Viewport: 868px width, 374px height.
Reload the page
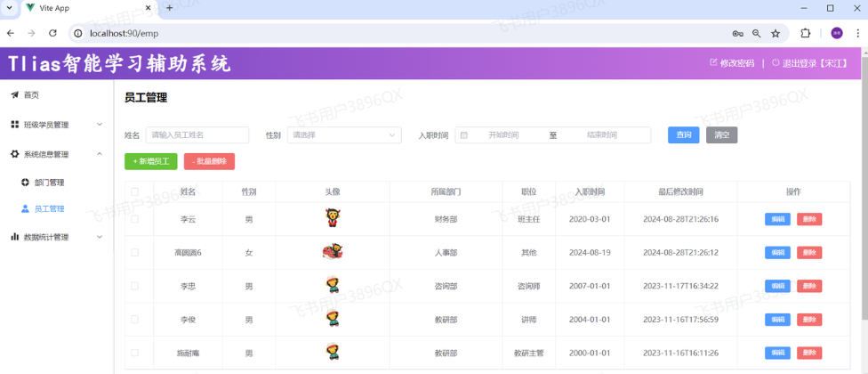[x=52, y=33]
